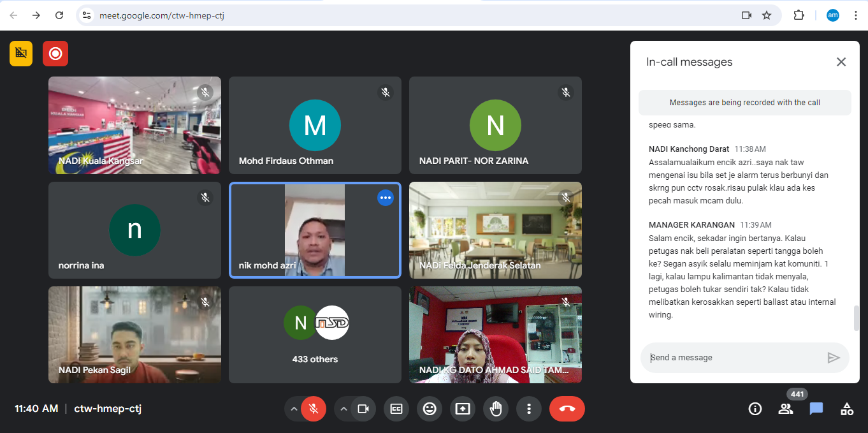
Task: Show the people list icon
Action: (x=785, y=409)
